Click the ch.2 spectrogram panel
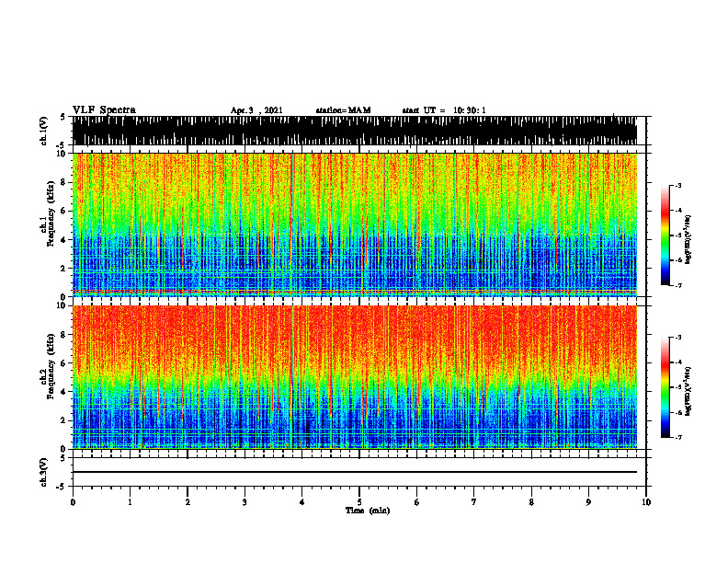This screenshot has height=563, width=728. tap(355, 377)
